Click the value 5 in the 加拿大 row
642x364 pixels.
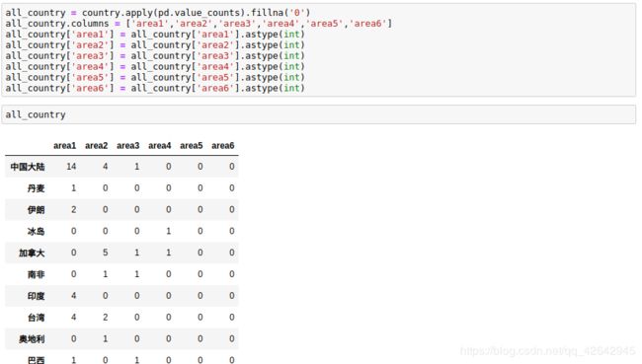point(106,253)
